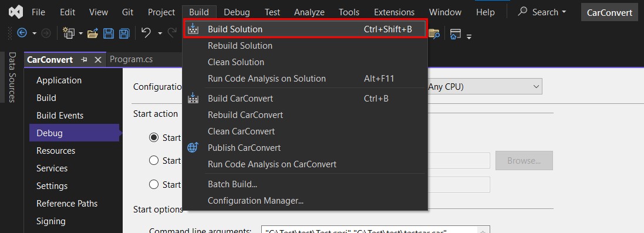The height and width of the screenshot is (233, 644).
Task: Open the Help menu
Action: (485, 12)
